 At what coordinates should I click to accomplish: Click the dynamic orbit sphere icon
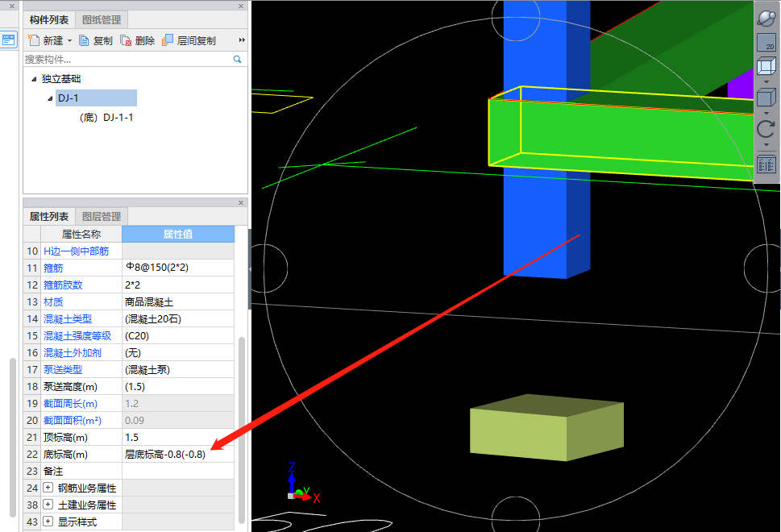point(766,18)
